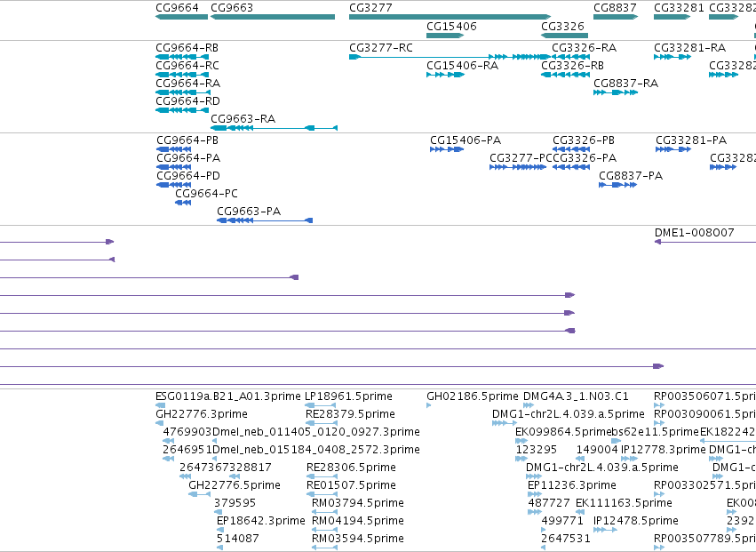Click the DME1-008007 feature label
The width and height of the screenshot is (756, 552).
pyautogui.click(x=695, y=233)
